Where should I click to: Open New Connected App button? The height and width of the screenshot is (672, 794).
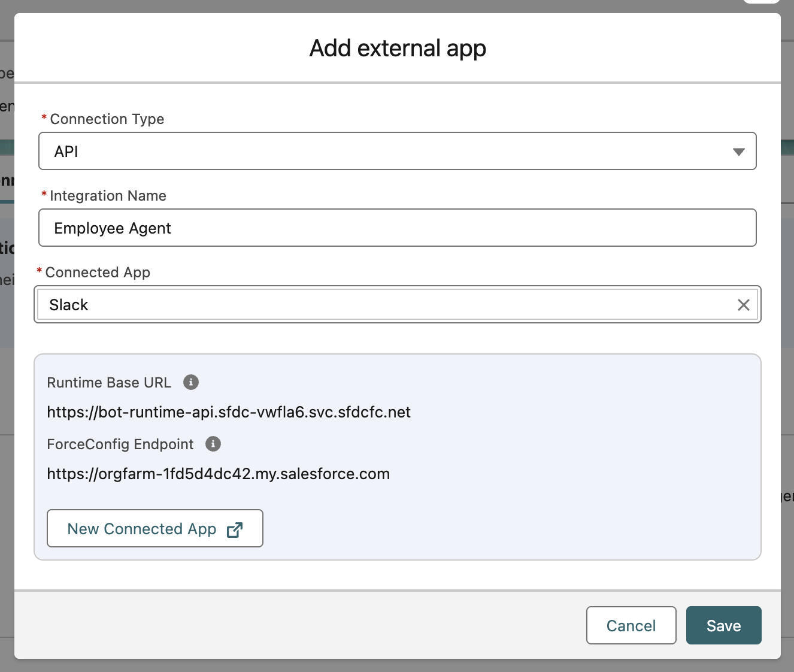(x=154, y=528)
